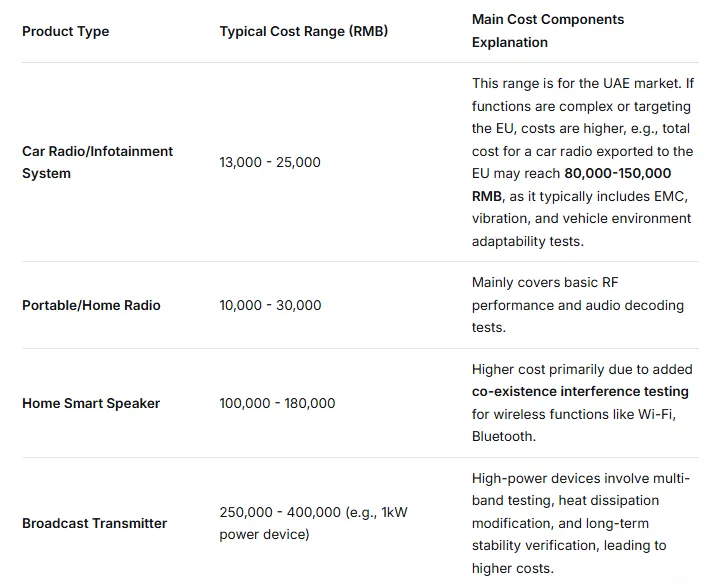
Task: Select the "100,000 - 180,000" cost cell
Action: (277, 403)
